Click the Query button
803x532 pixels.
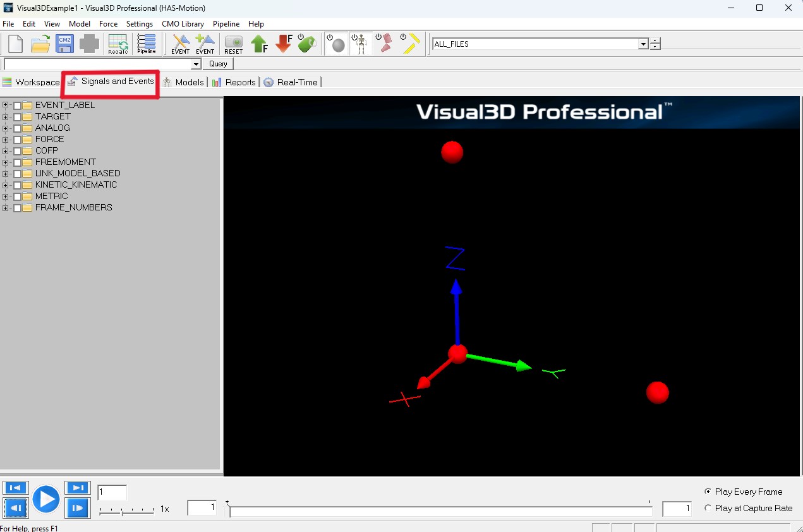coord(218,64)
